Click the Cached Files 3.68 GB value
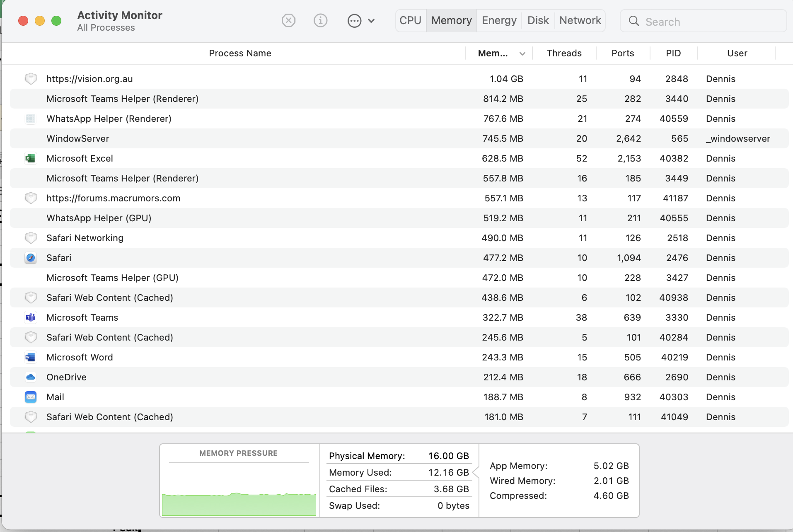This screenshot has width=793, height=532. (x=451, y=489)
